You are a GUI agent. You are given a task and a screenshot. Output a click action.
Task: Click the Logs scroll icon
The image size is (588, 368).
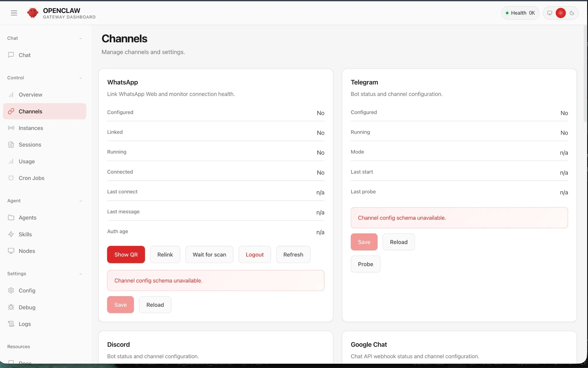11,324
